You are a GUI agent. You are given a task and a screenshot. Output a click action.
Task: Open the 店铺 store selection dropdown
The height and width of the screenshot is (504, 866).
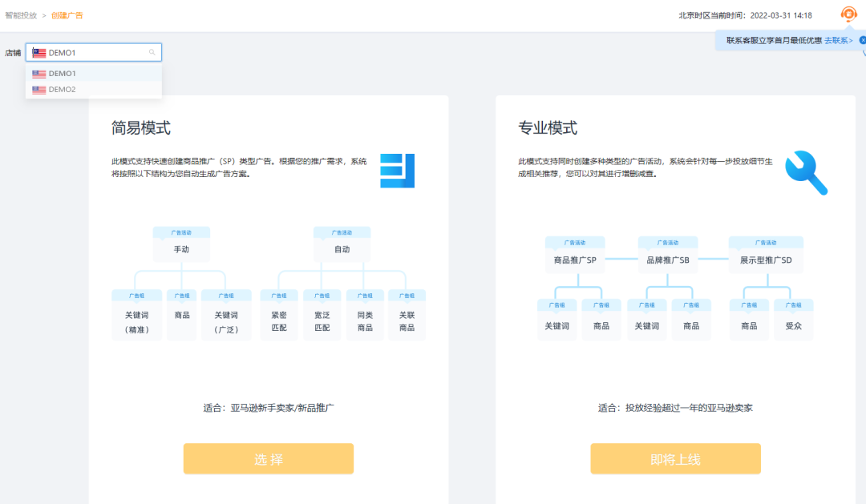point(93,51)
